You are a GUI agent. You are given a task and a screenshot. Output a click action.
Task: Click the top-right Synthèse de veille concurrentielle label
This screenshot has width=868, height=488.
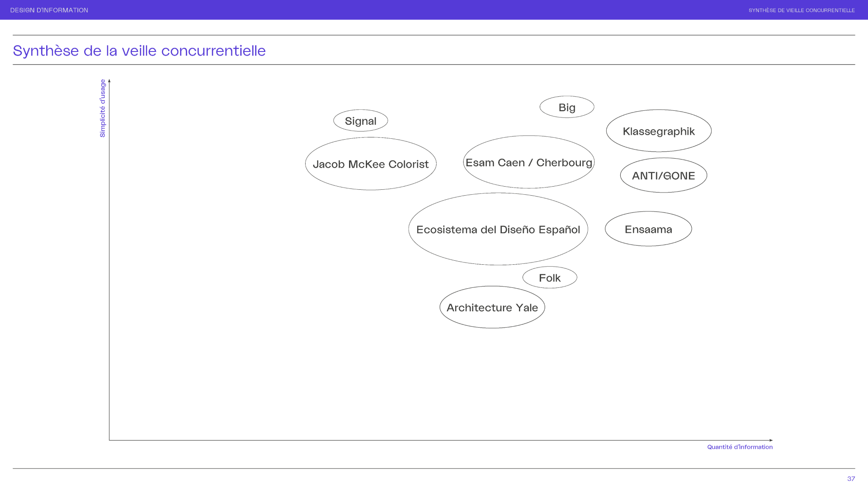(x=801, y=10)
